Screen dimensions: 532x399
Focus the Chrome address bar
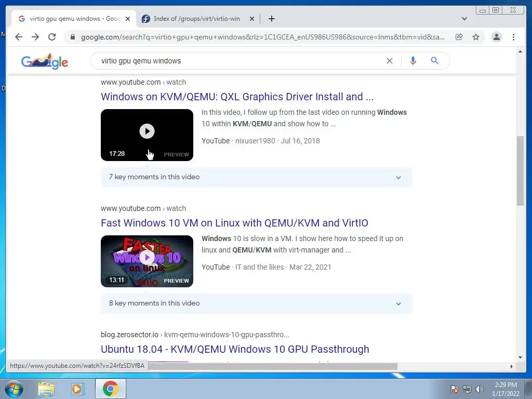point(262,37)
